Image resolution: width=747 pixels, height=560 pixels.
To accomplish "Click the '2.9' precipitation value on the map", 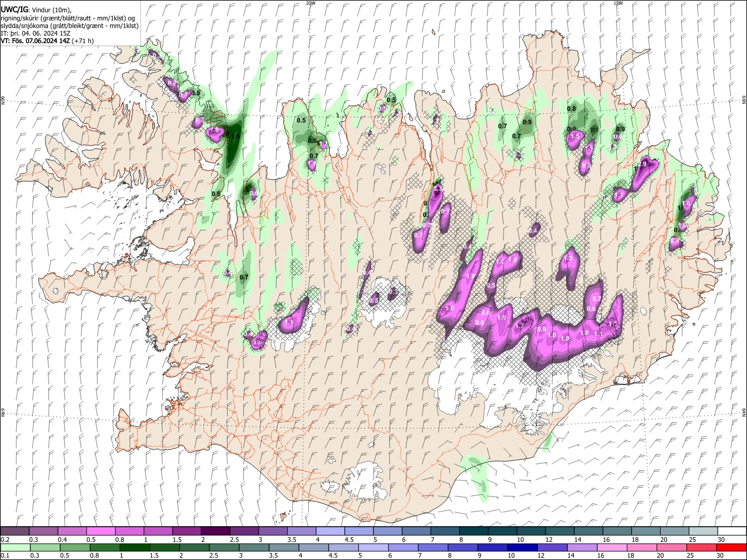I will coord(643,164).
